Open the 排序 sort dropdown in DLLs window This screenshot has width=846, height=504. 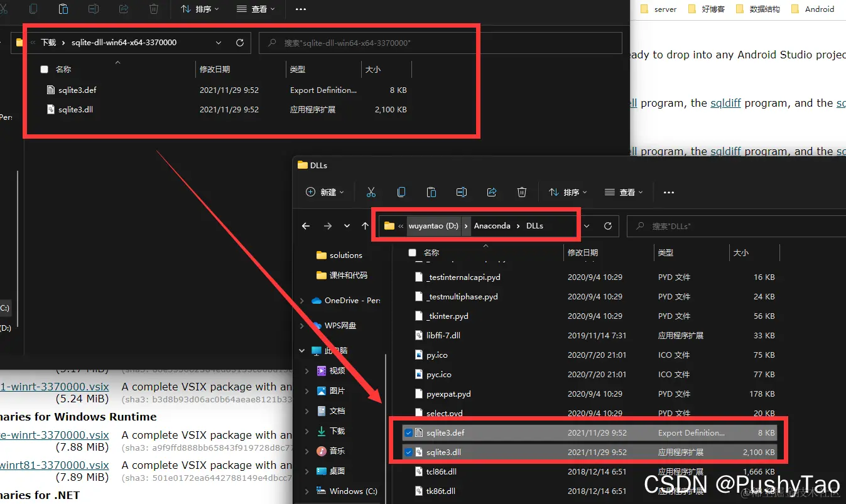coord(568,192)
